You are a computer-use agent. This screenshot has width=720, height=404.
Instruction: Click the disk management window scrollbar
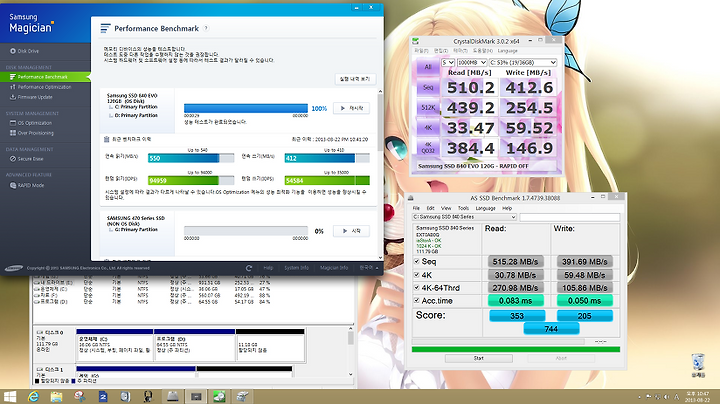(x=351, y=351)
